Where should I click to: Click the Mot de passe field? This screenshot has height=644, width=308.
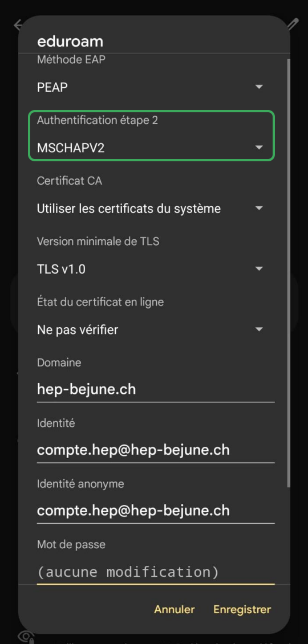pos(156,571)
